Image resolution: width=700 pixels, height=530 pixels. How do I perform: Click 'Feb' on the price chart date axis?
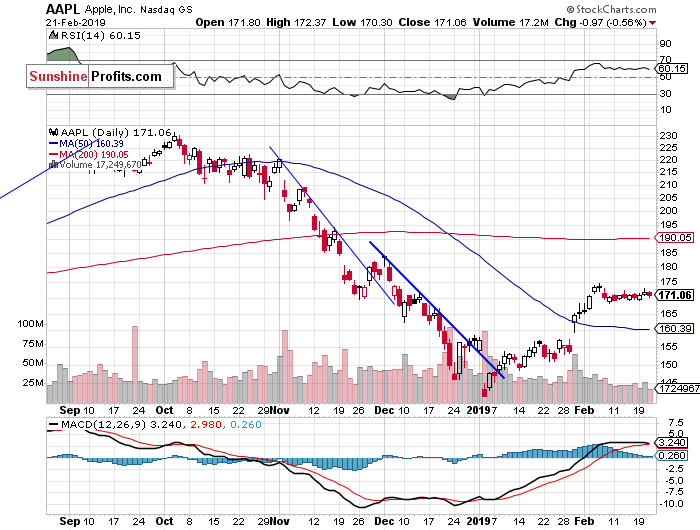click(584, 410)
